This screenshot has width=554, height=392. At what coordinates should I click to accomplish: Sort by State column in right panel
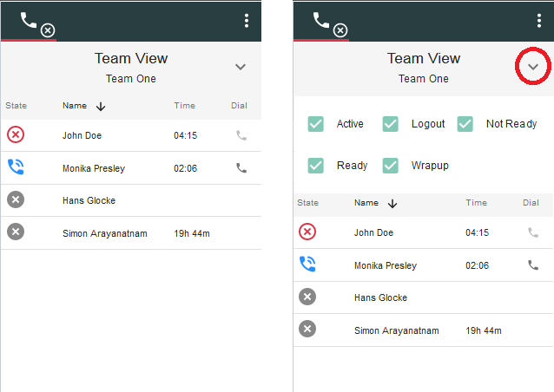coord(308,203)
